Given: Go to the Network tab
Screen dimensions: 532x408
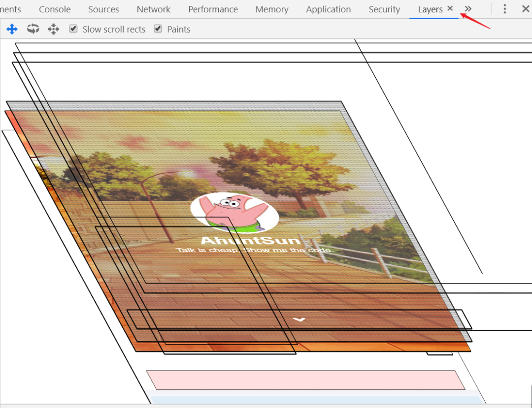Looking at the screenshot, I should point(154,9).
